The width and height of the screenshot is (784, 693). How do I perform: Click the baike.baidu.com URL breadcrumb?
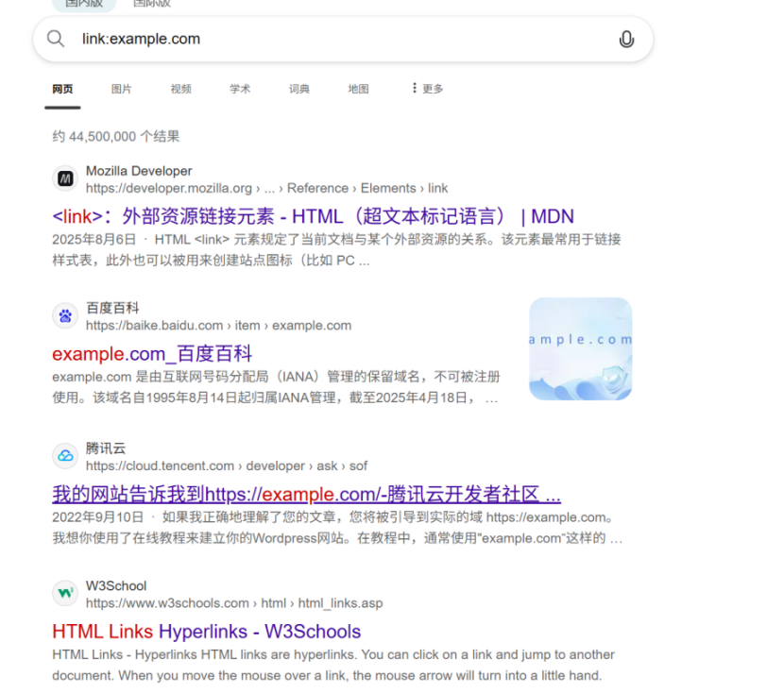pos(218,326)
